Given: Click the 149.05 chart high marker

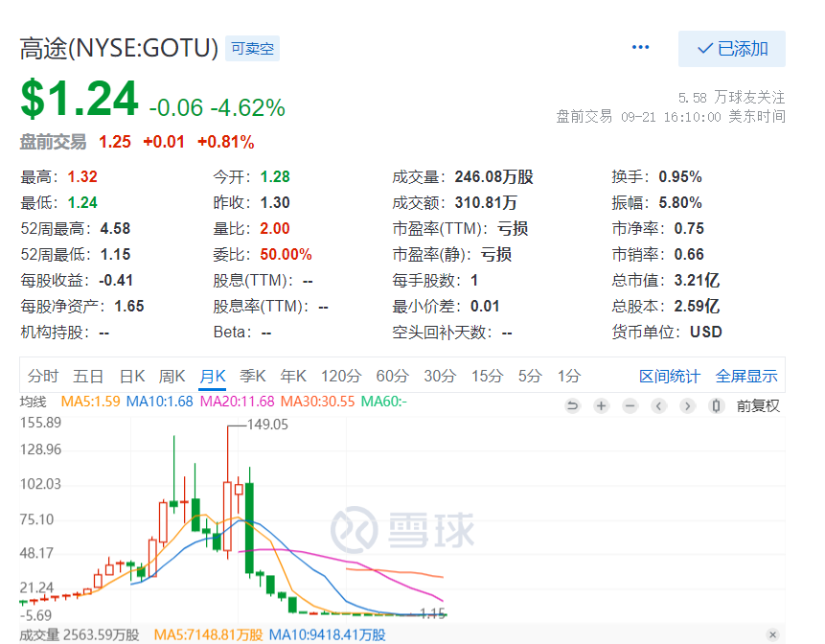Looking at the screenshot, I should [267, 425].
